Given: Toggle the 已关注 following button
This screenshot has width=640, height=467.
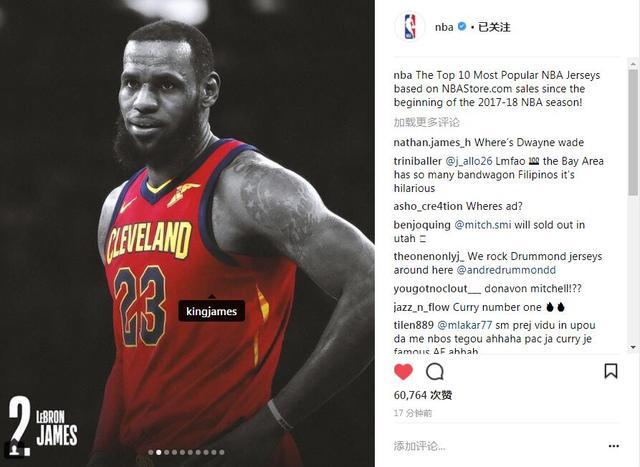Looking at the screenshot, I should point(494,27).
